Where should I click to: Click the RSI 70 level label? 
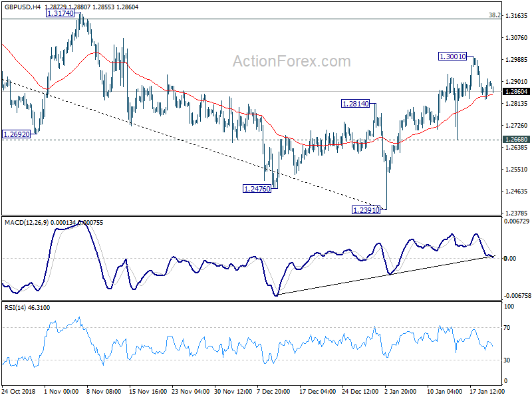click(507, 328)
